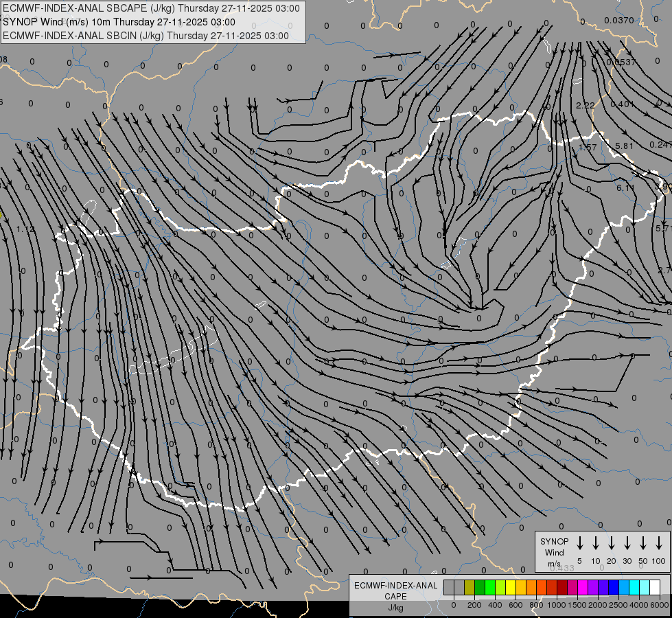
Task: Click the 5 m/s wind arrow in legend
Action: [x=579, y=543]
